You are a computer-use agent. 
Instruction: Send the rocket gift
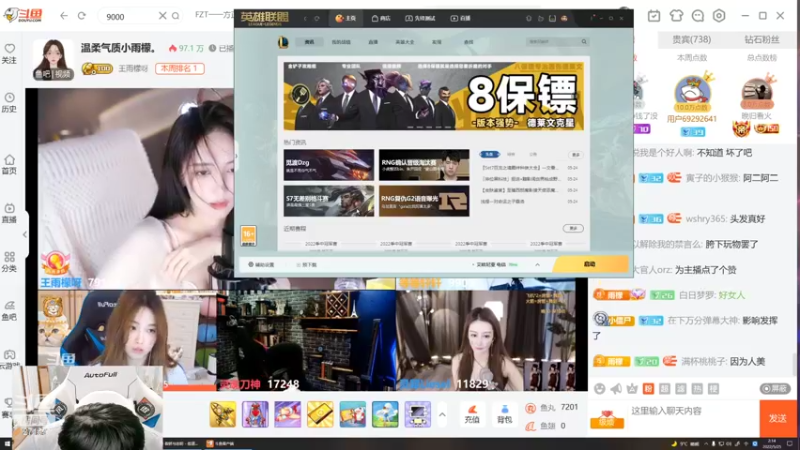tap(222, 413)
